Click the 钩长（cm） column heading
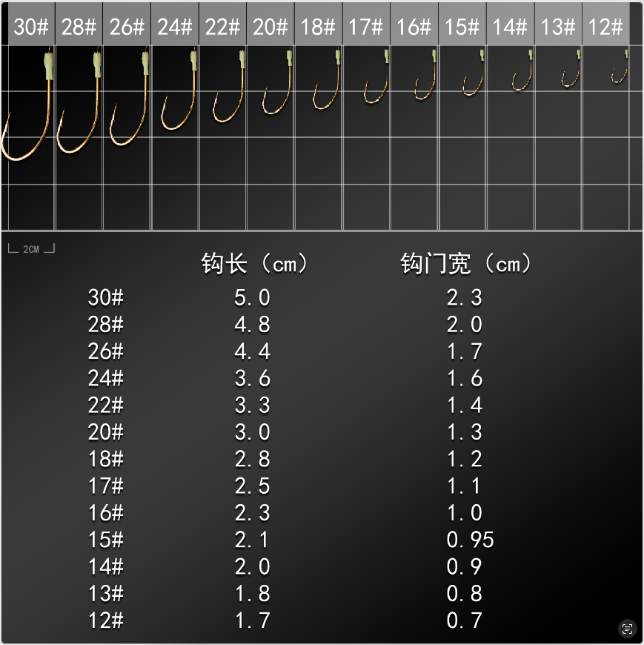The height and width of the screenshot is (645, 644). tap(254, 264)
